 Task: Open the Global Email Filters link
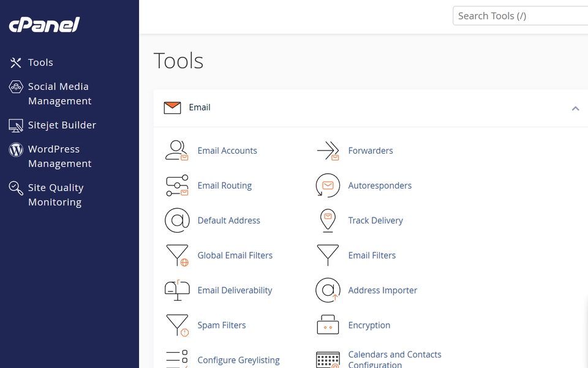[x=235, y=255]
